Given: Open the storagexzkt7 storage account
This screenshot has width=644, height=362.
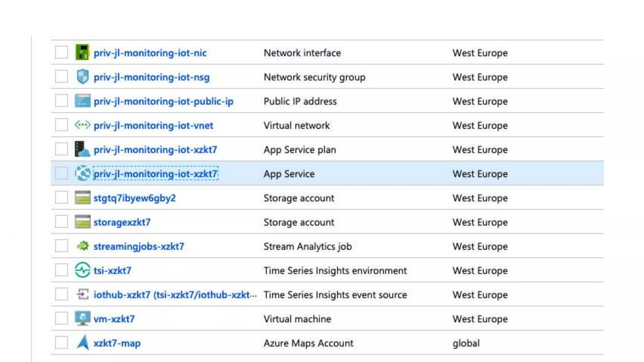Looking at the screenshot, I should (122, 222).
